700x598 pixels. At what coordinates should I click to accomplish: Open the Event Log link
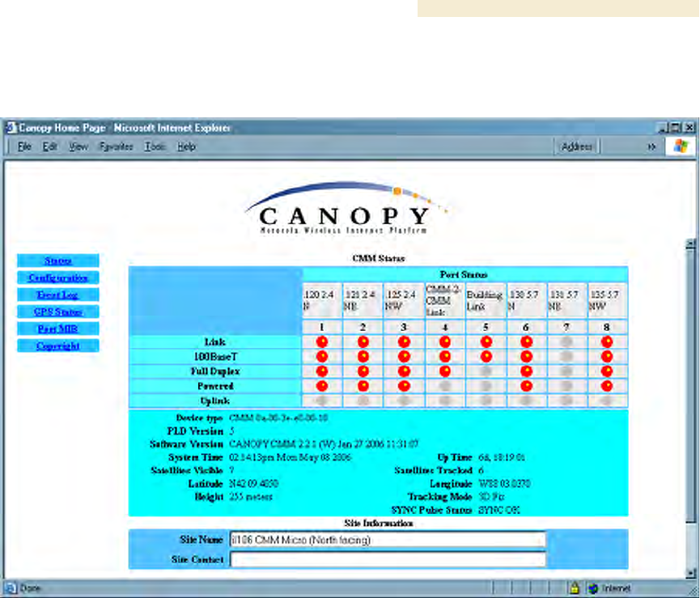pyautogui.click(x=58, y=295)
